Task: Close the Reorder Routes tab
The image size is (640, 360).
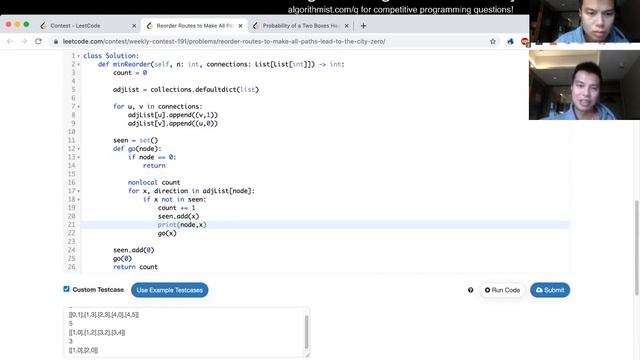Action: pyautogui.click(x=240, y=26)
